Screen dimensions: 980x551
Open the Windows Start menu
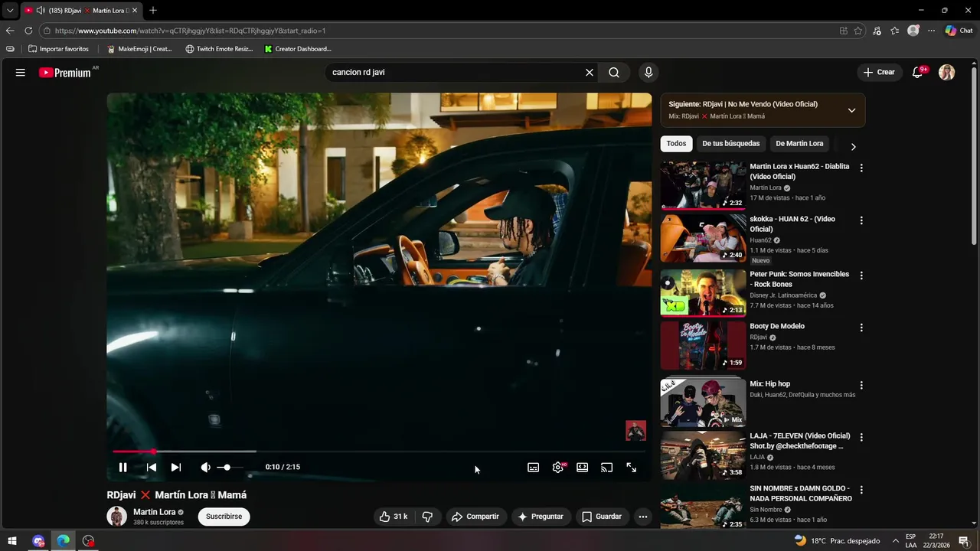pos(12,541)
